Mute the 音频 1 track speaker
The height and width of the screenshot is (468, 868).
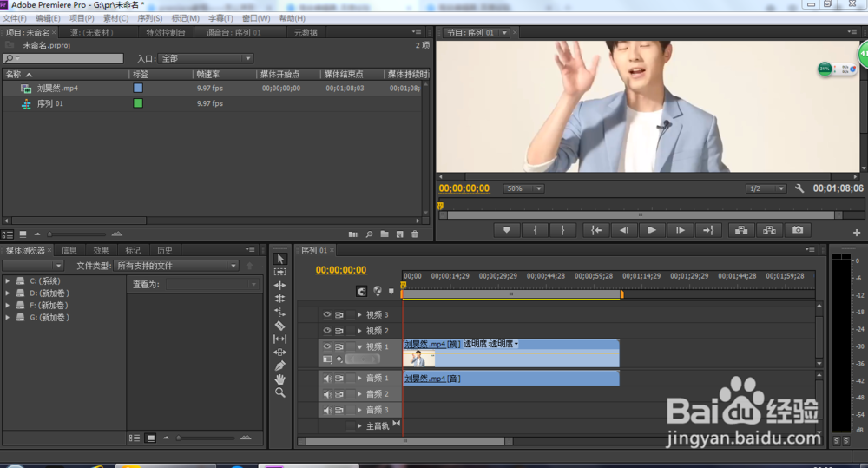coord(328,379)
